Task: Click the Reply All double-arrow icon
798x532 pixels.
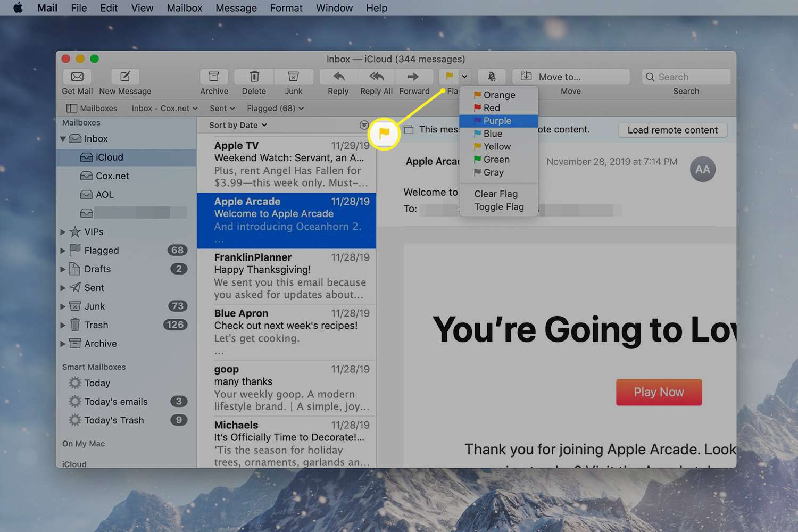Action: point(377,77)
